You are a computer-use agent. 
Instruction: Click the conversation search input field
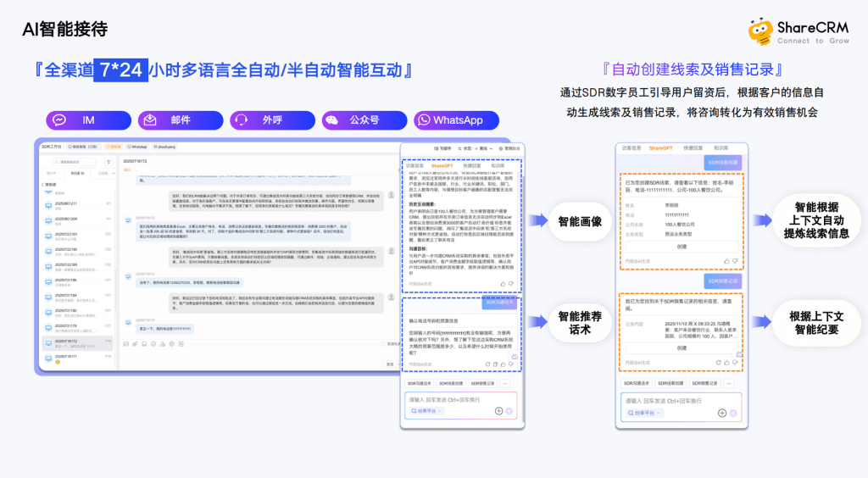click(x=75, y=162)
